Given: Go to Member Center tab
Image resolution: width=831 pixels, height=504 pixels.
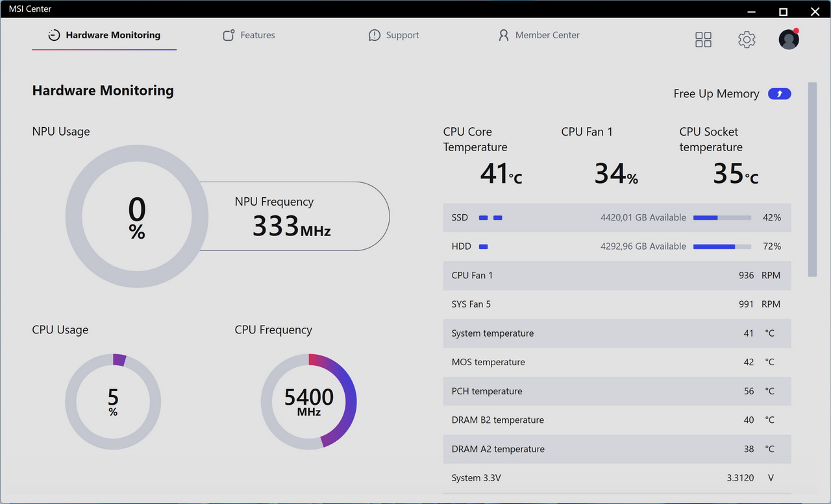Looking at the screenshot, I should pos(547,36).
